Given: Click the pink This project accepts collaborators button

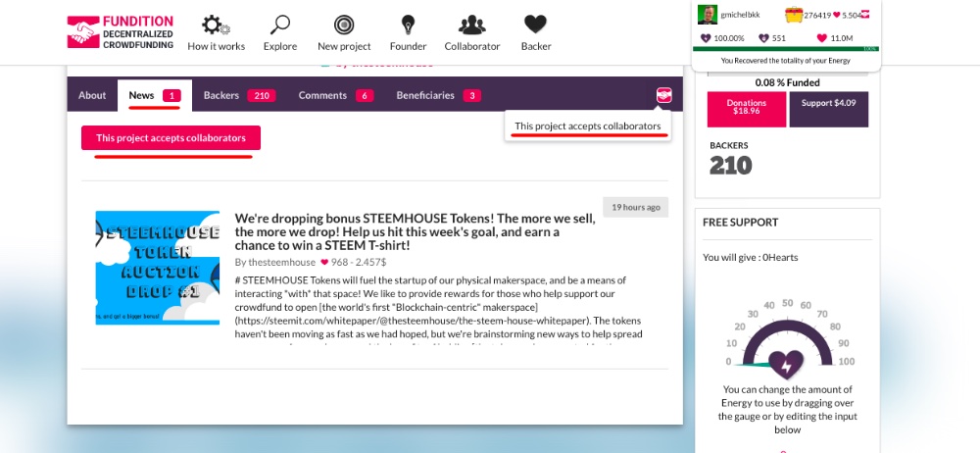Looking at the screenshot, I should point(171,137).
